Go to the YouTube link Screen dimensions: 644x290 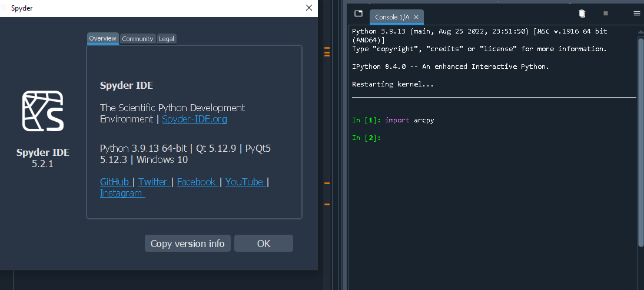[244, 182]
